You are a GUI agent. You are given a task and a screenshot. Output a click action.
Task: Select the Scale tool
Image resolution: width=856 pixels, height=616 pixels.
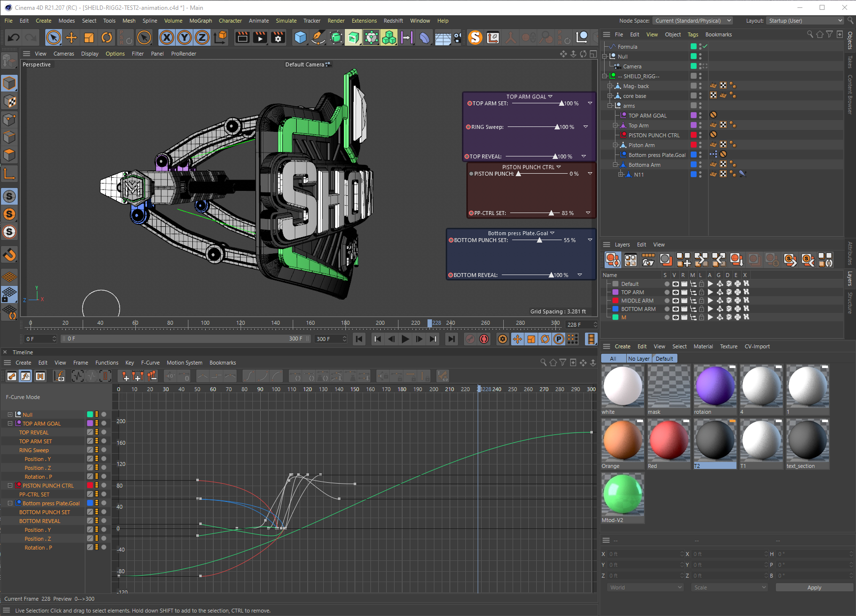89,37
